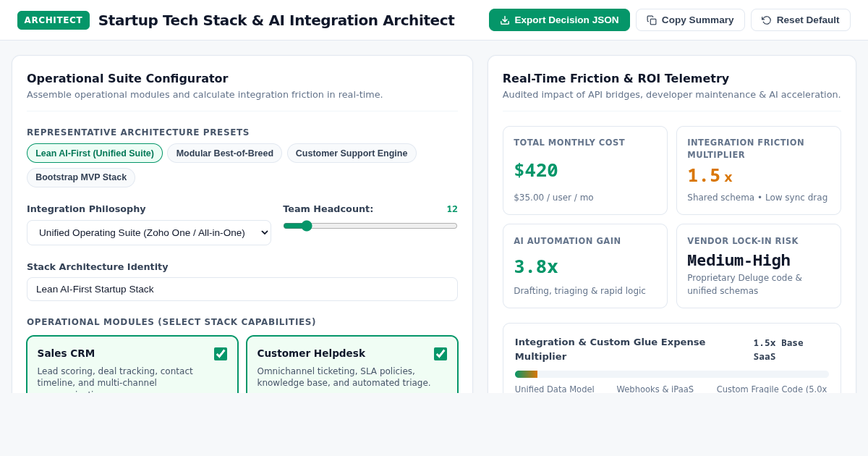This screenshot has width=868, height=456.
Task: Click the 1.5x Base SaaS label
Action: pos(778,350)
